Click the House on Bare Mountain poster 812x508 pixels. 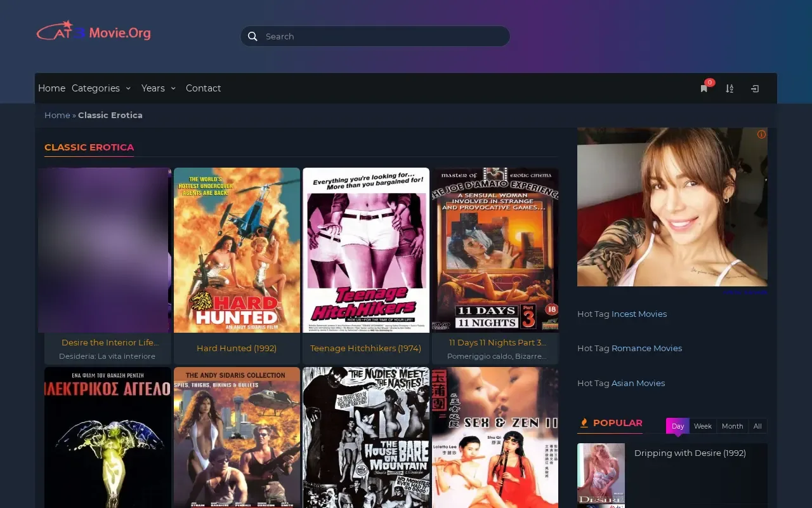[x=366, y=438]
